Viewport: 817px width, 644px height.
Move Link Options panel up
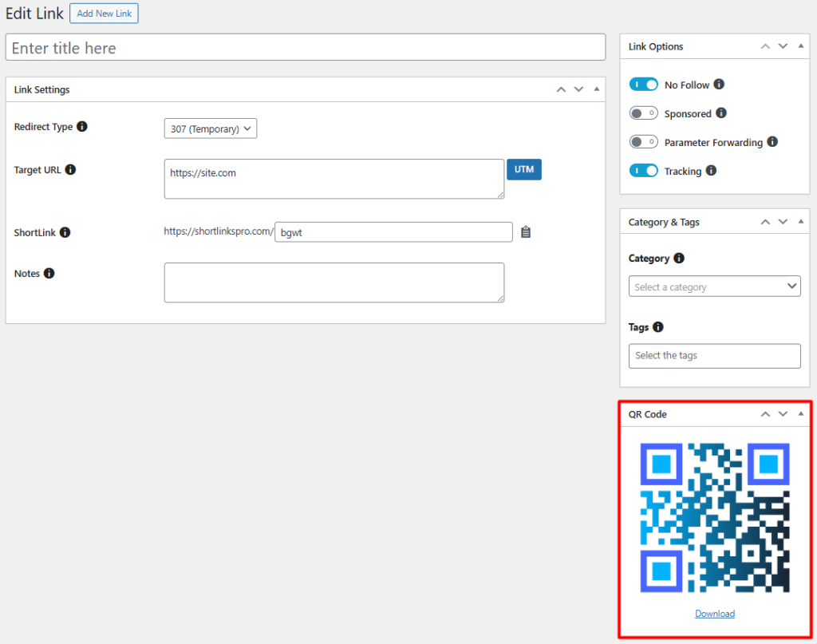pos(765,46)
